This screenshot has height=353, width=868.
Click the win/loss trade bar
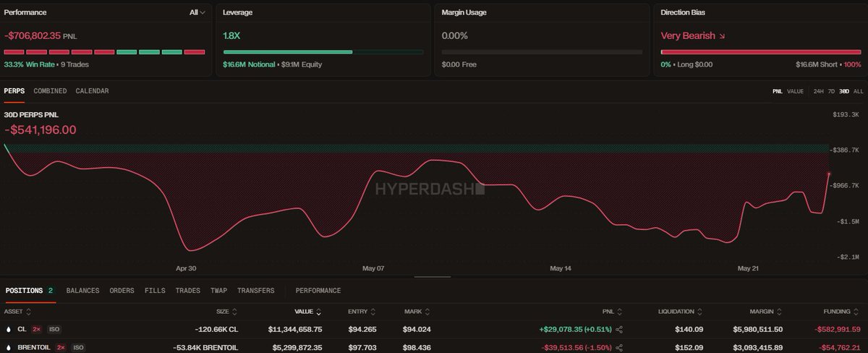[x=104, y=52]
